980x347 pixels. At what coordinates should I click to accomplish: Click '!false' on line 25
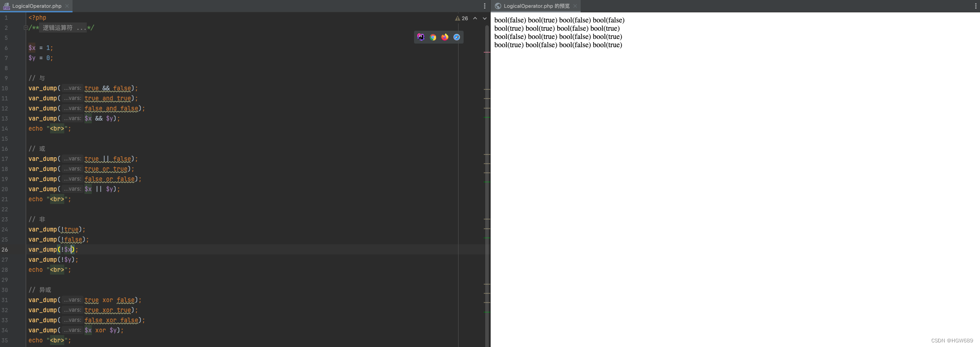click(72, 240)
